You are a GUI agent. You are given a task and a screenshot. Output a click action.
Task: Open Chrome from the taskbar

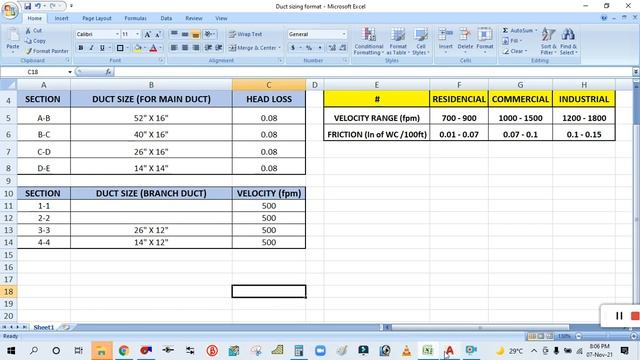pos(124,351)
